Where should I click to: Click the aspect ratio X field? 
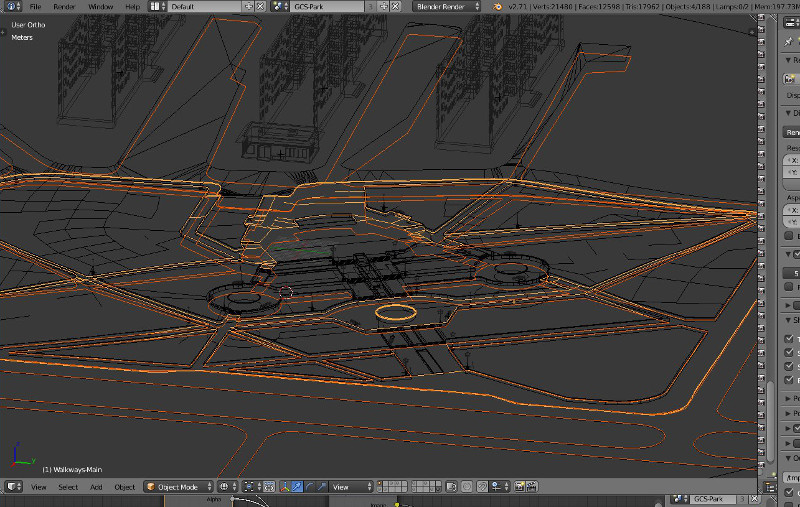791,210
